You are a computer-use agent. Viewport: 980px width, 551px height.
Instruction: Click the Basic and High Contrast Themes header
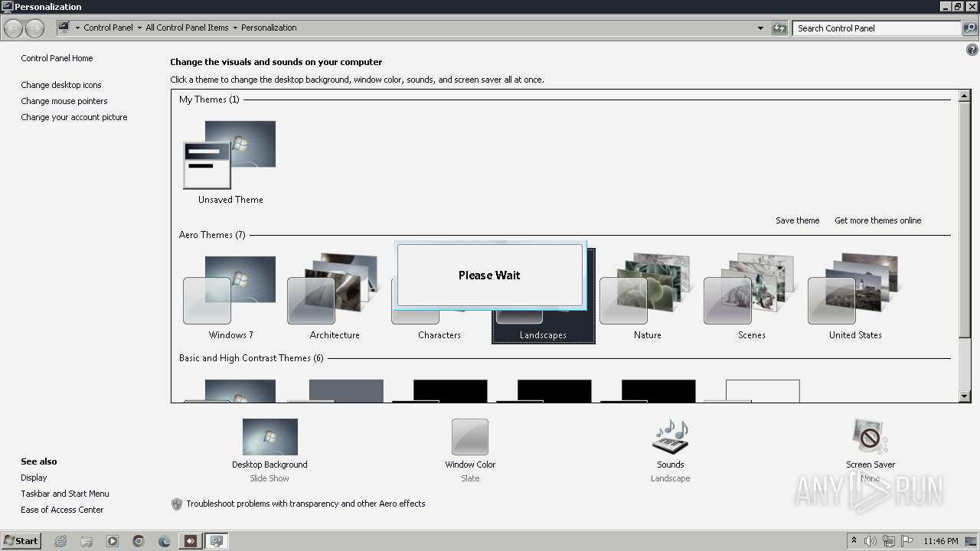click(251, 358)
